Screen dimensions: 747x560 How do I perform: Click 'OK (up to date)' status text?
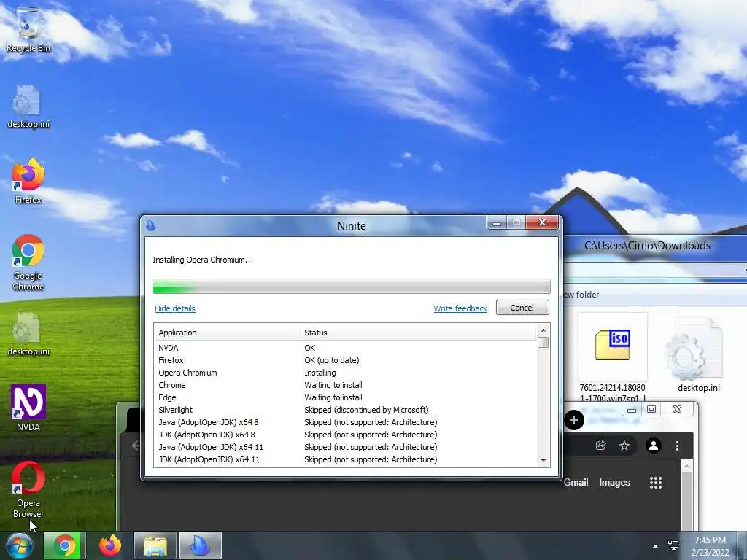point(332,360)
